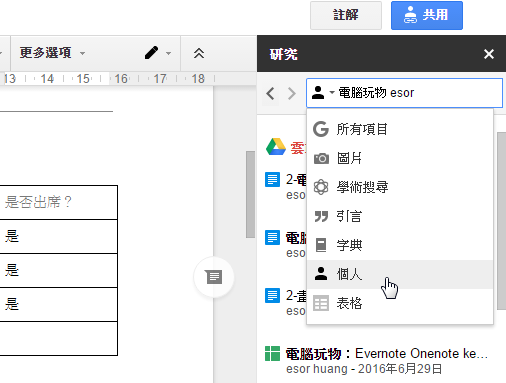This screenshot has width=506, height=383.
Task: Open the 更多選項 dropdown menu
Action: point(52,53)
